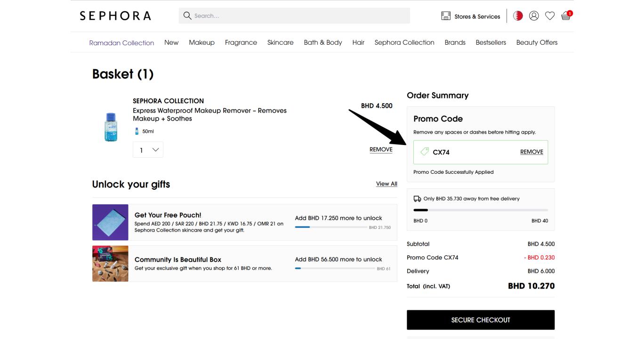Click Stores & Services link text
Image resolution: width=644 pixels, height=339 pixels.
pyautogui.click(x=477, y=16)
